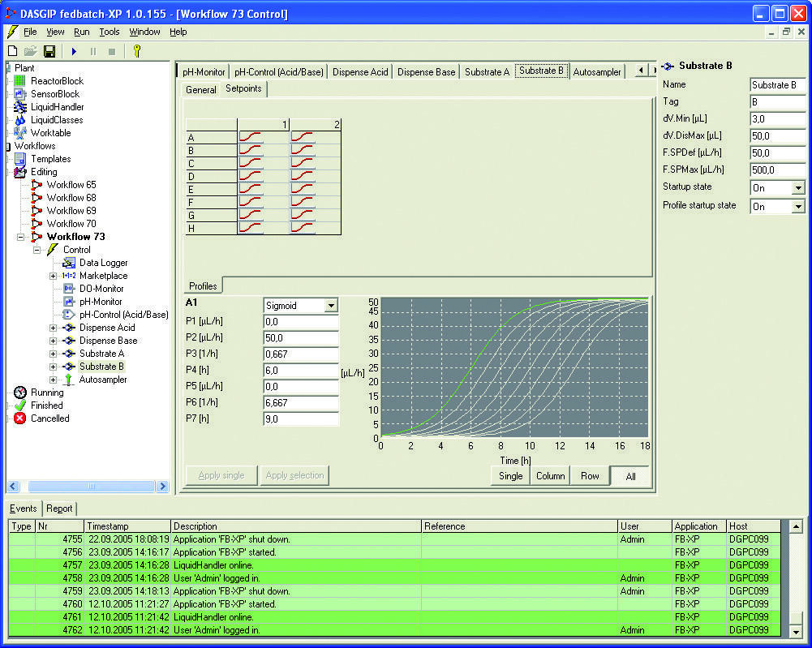The image size is (812, 648).
Task: Click the A1 sigmoid profile cell
Action: 251,137
